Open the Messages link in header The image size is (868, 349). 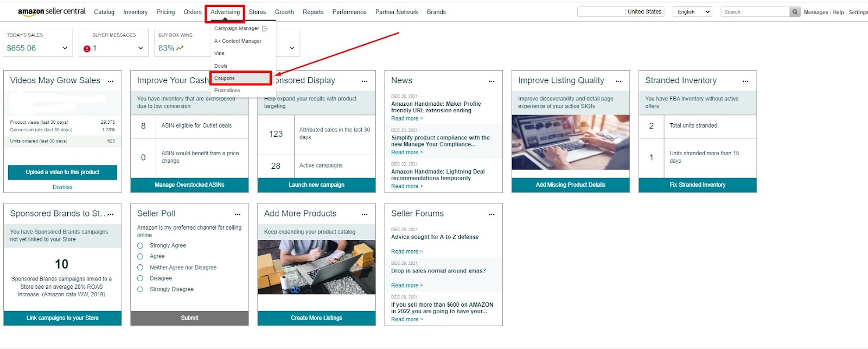point(816,12)
